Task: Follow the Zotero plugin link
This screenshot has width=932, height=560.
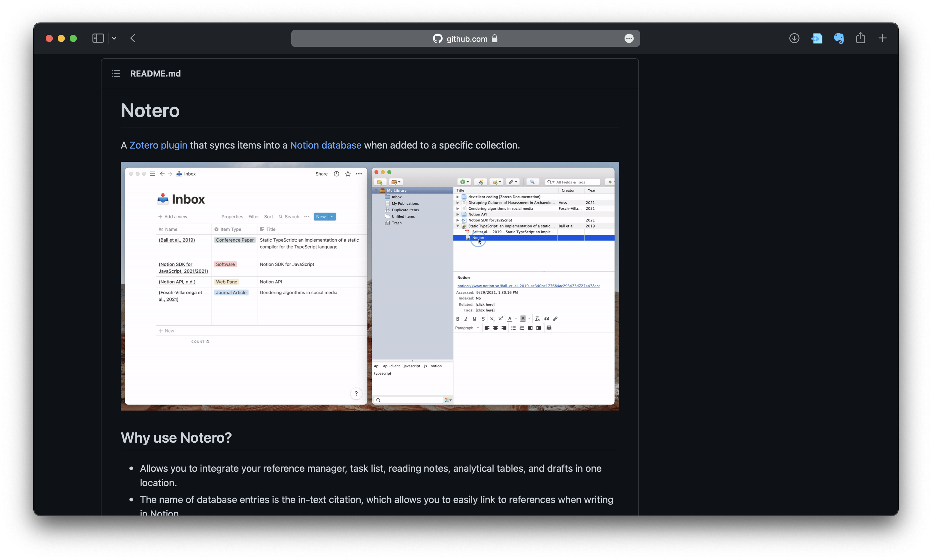Action: (158, 145)
